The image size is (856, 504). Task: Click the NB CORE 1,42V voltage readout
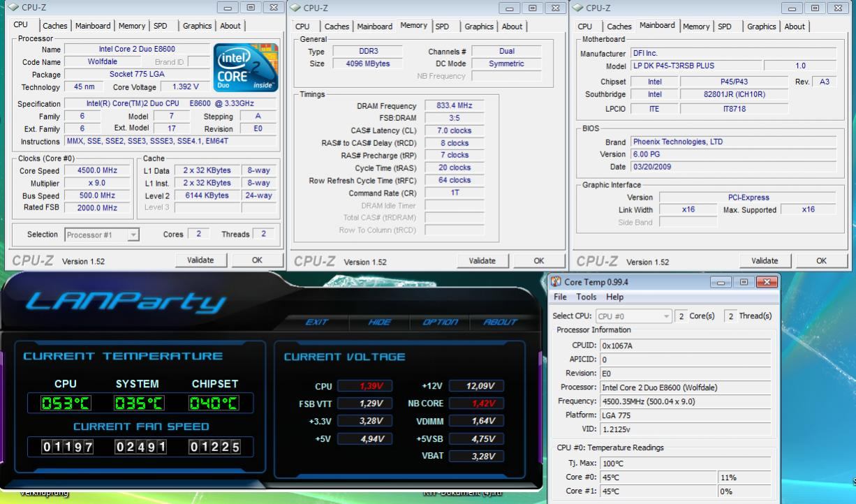pyautogui.click(x=475, y=403)
